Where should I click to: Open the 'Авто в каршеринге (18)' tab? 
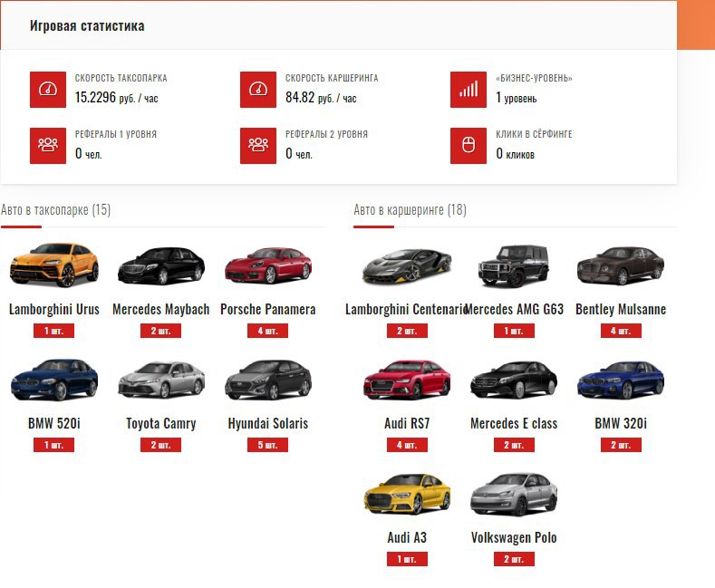410,209
